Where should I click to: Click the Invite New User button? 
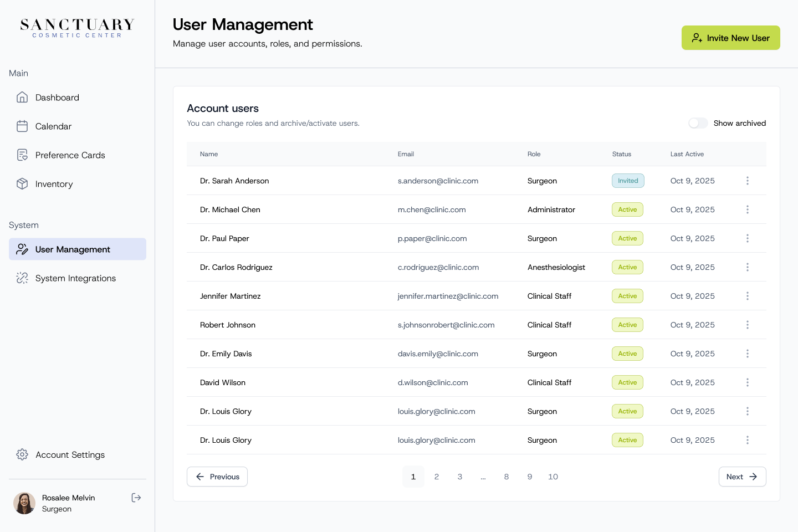tap(731, 38)
